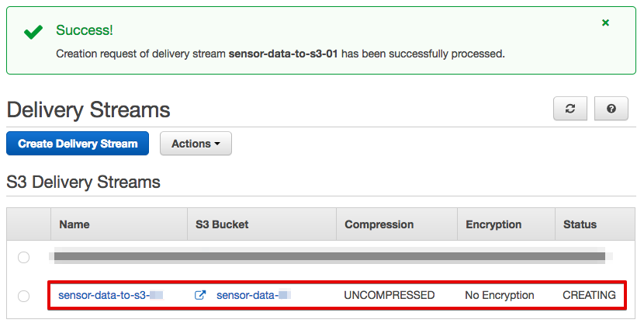
Task: Click the CREATING status cell
Action: 589,295
